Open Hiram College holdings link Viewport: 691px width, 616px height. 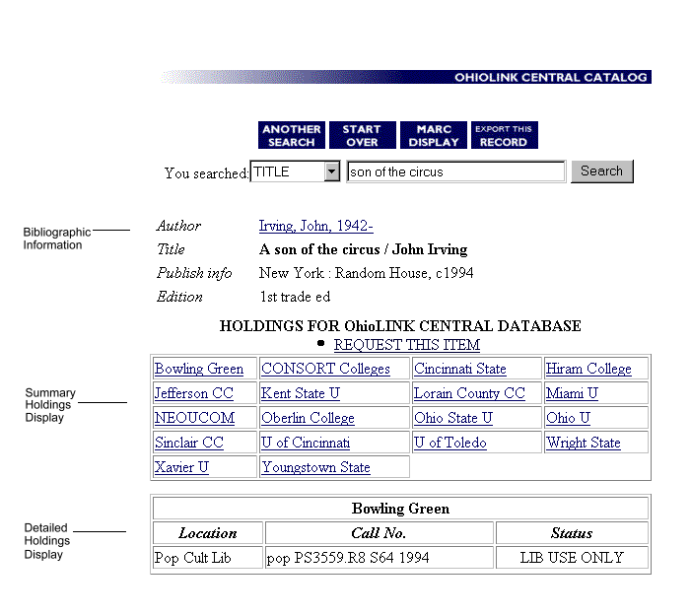pyautogui.click(x=588, y=369)
